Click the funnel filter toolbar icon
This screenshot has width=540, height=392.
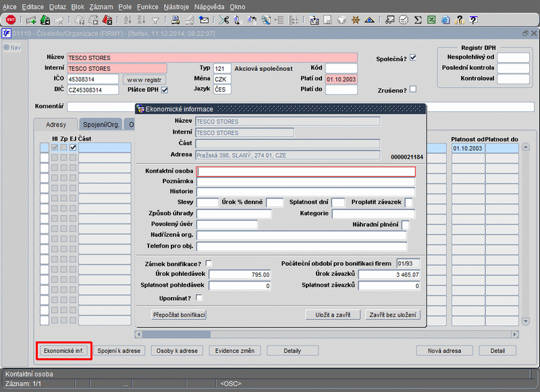click(x=155, y=21)
